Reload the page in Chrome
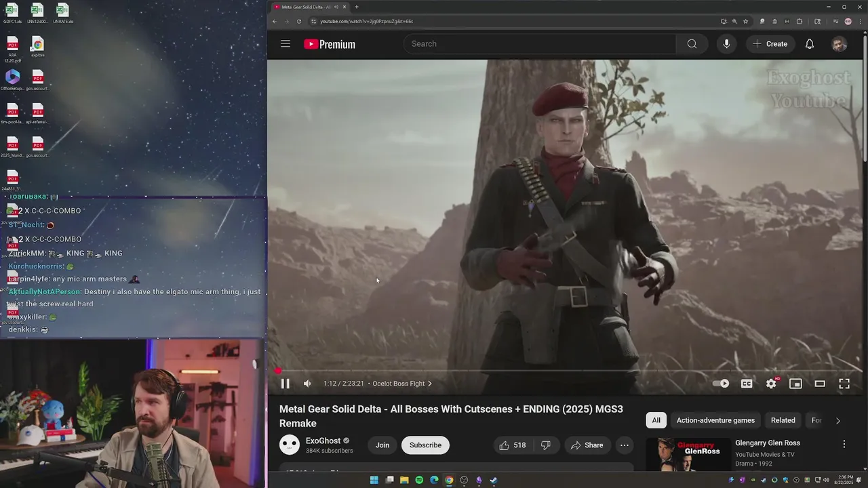The image size is (868, 488). point(299,21)
